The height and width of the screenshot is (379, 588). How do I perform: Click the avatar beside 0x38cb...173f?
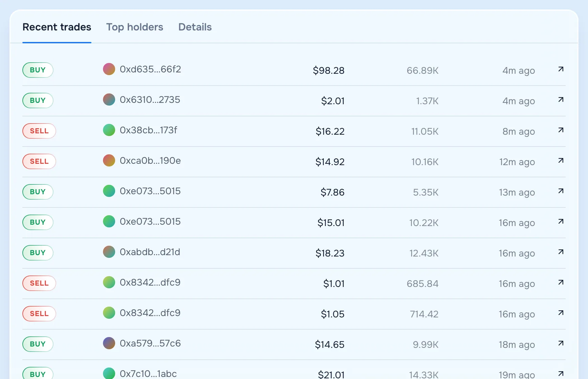[109, 130]
